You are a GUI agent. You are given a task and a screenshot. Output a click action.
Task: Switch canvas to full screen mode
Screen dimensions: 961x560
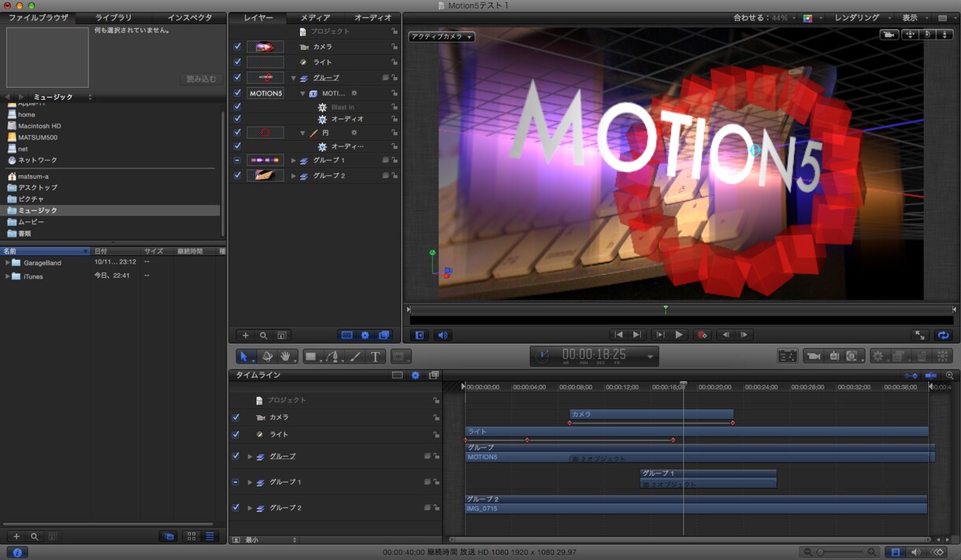(920, 335)
